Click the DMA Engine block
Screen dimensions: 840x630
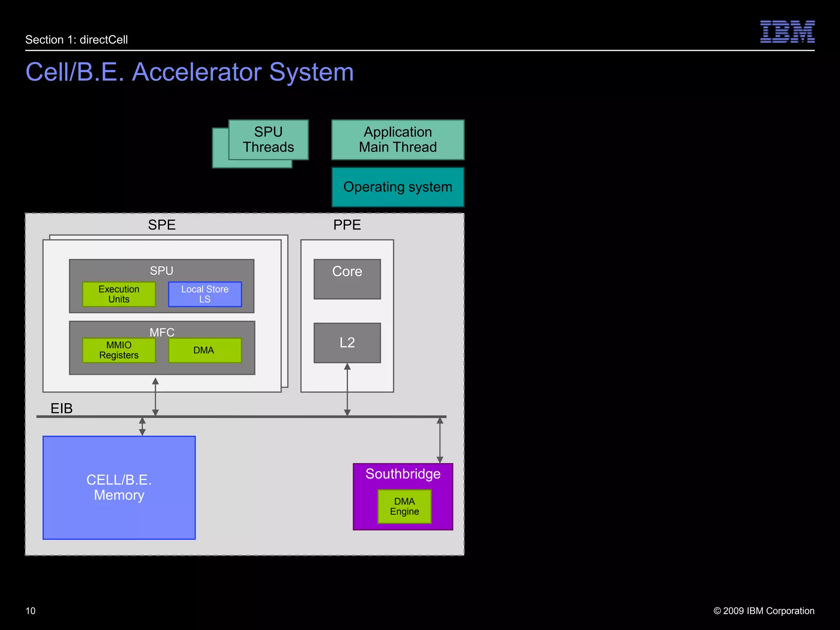point(404,507)
